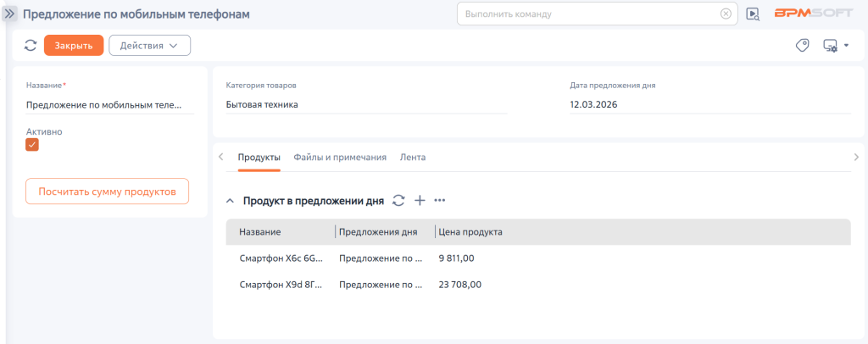Open the Действия dropdown

[149, 46]
